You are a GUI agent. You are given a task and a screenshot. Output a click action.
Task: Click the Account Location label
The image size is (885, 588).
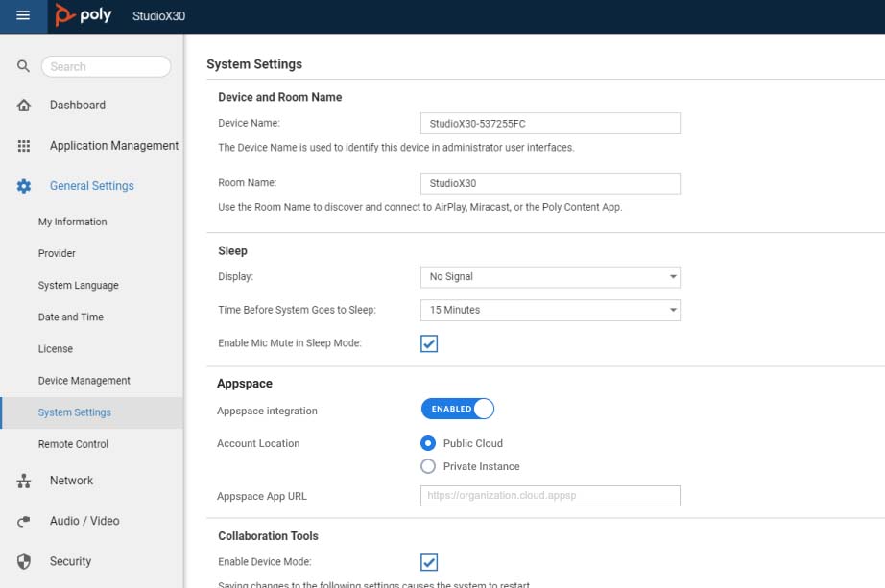coord(258,443)
